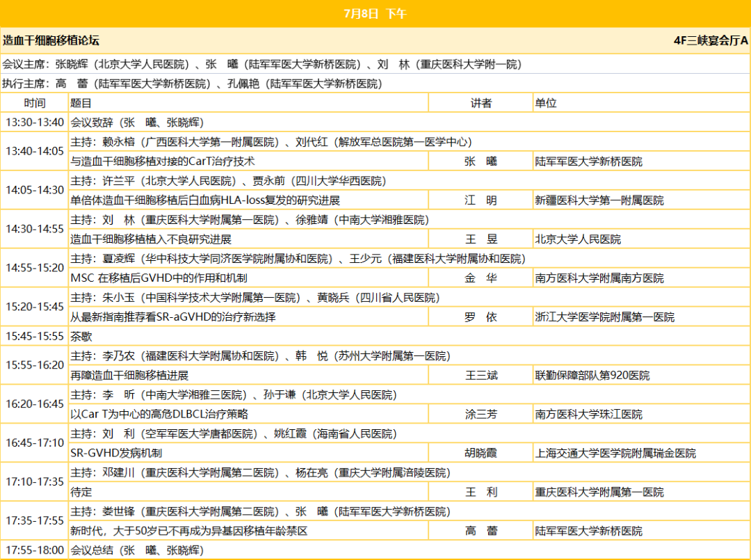Select the '16:45-17:10' time cell
751x560 pixels.
(35, 442)
